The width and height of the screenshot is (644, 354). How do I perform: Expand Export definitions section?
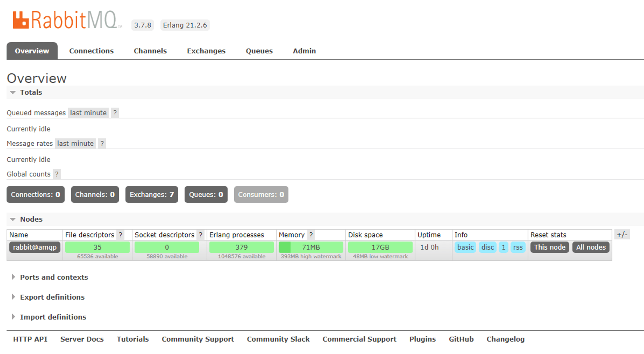[52, 297]
